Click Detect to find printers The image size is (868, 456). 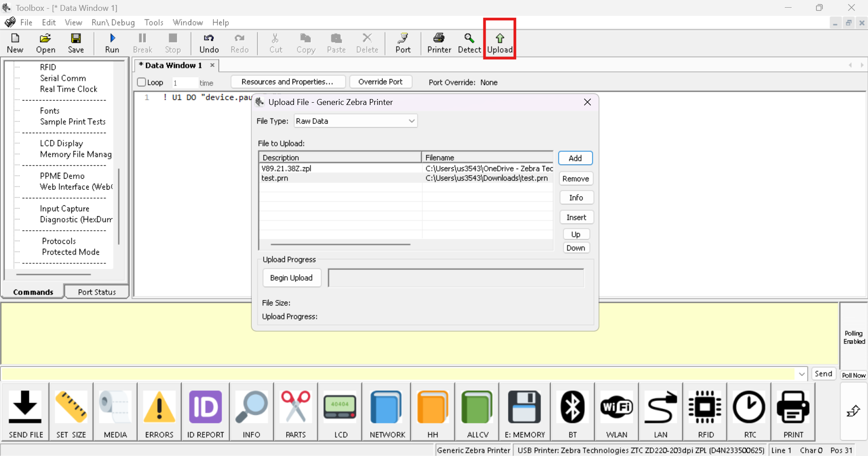coord(469,43)
